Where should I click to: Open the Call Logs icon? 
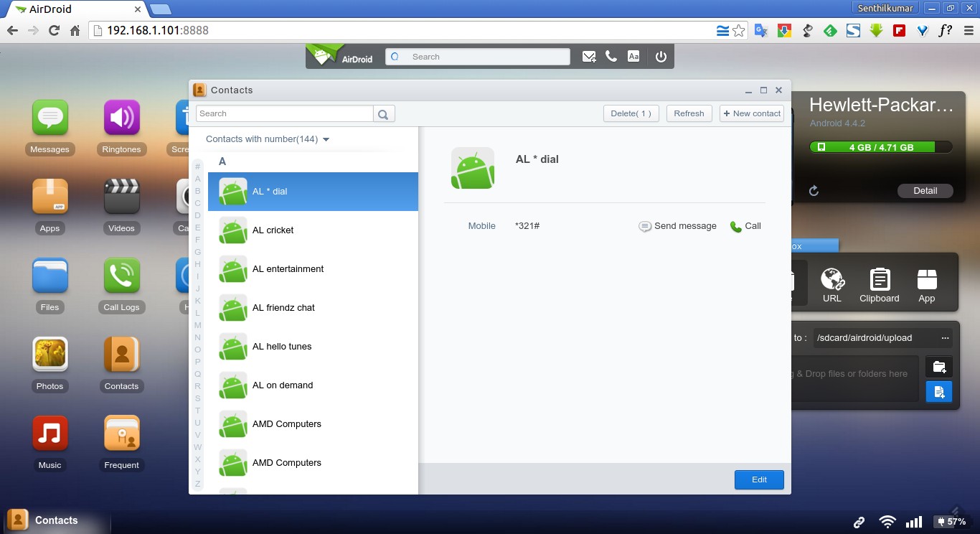(x=121, y=276)
